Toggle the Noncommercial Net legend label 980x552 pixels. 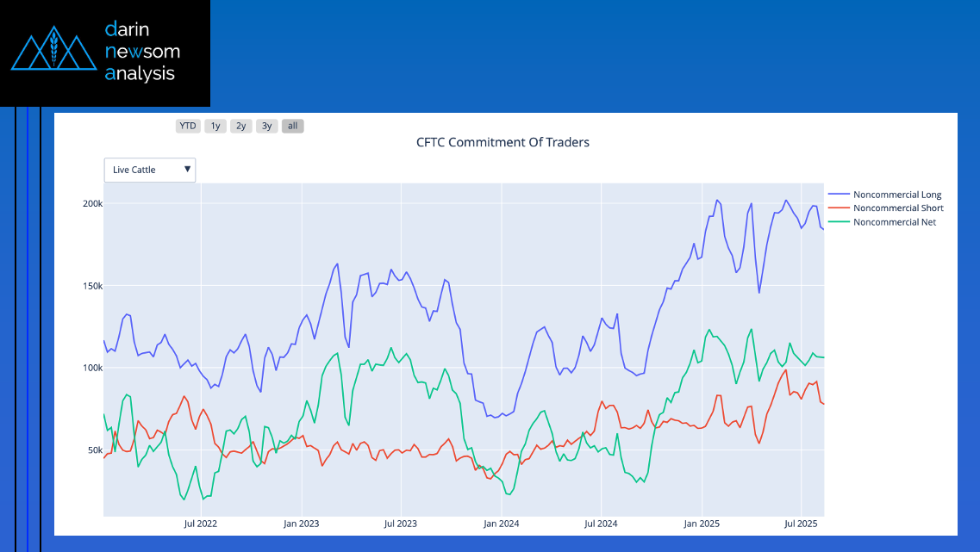[894, 222]
